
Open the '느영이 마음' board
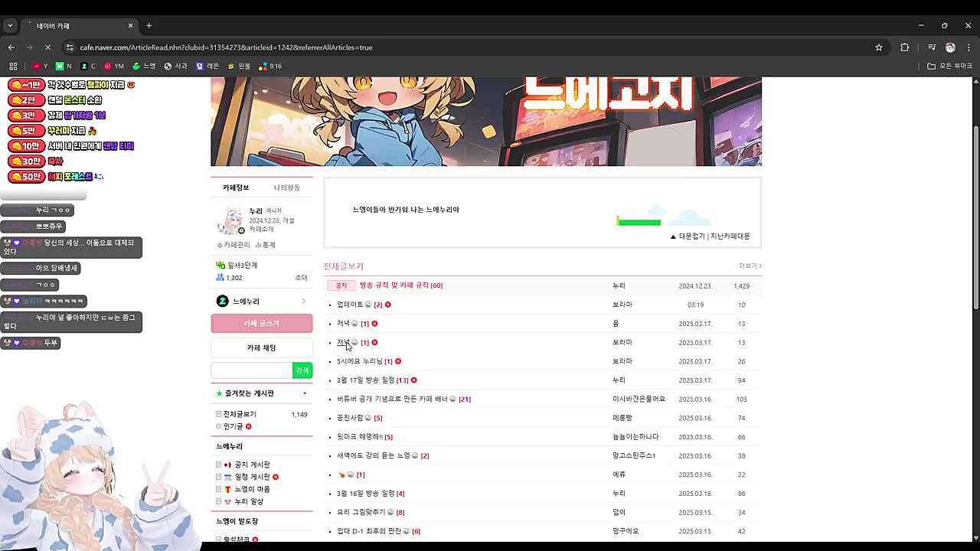[252, 489]
